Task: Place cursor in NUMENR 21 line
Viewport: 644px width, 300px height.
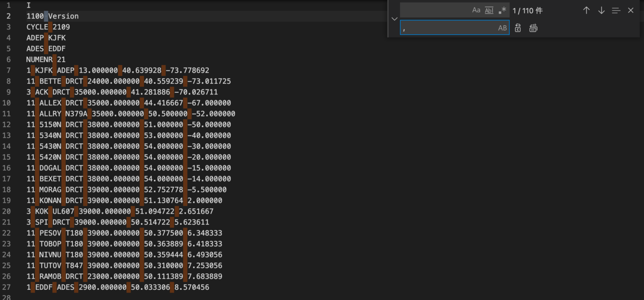Action: (x=46, y=60)
